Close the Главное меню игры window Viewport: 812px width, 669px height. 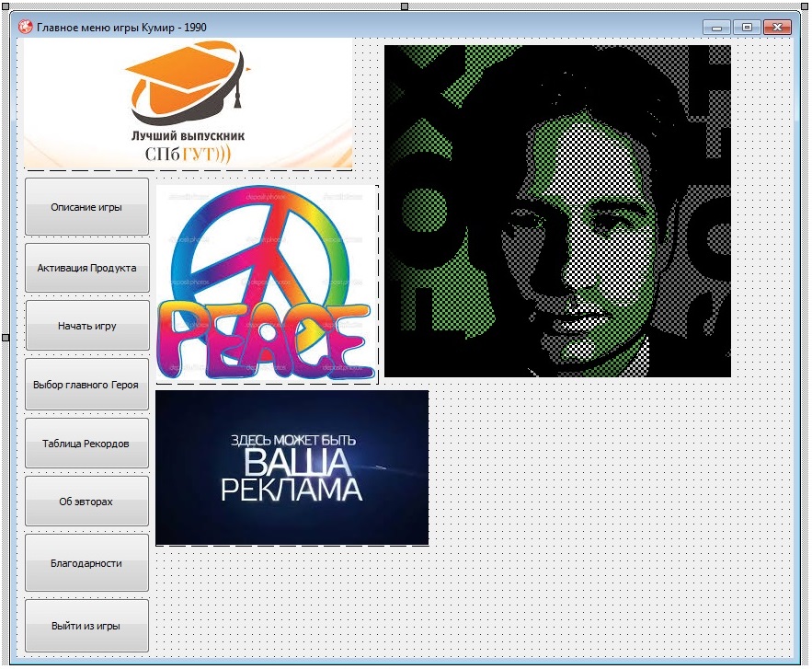(x=777, y=28)
